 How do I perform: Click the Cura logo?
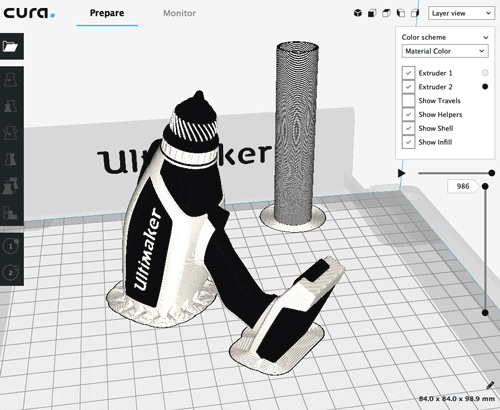click(29, 13)
